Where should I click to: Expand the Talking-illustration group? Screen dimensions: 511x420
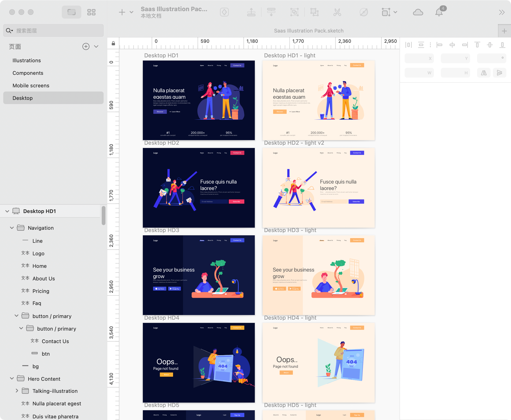[17, 391]
